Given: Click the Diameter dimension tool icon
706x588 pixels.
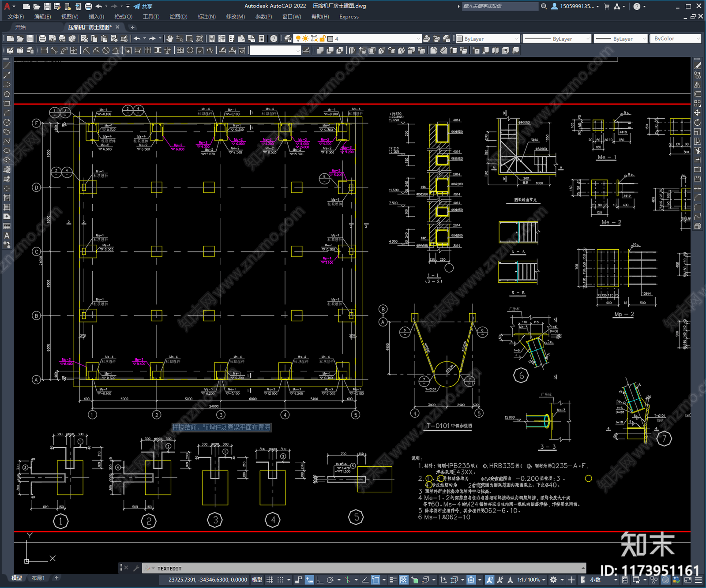Looking at the screenshot, I should point(106,50).
